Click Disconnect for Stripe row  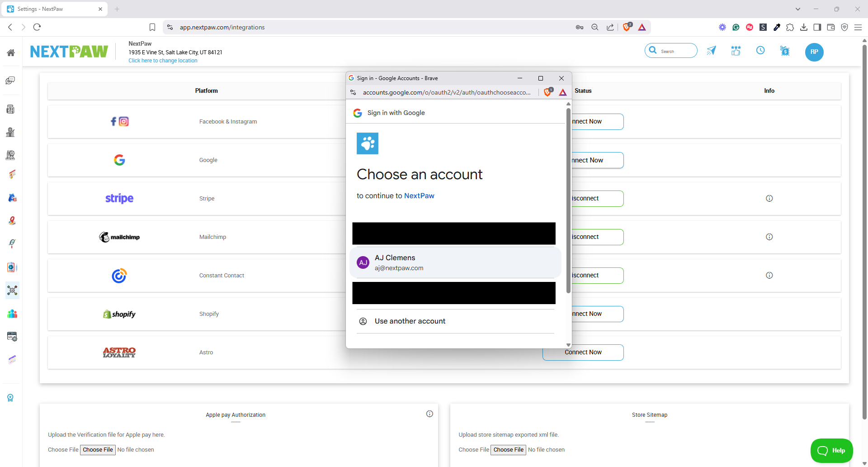598,199
